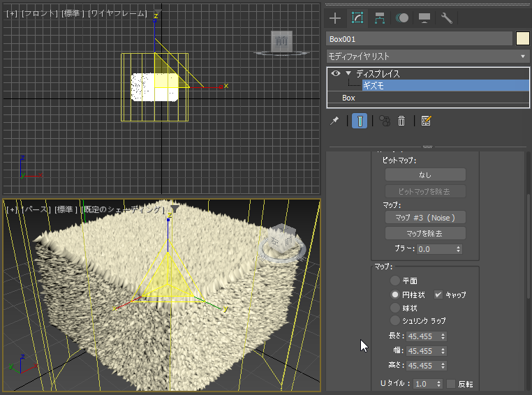Select the シュリンク ラップ radio button
The height and width of the screenshot is (395, 532).
[x=395, y=320]
